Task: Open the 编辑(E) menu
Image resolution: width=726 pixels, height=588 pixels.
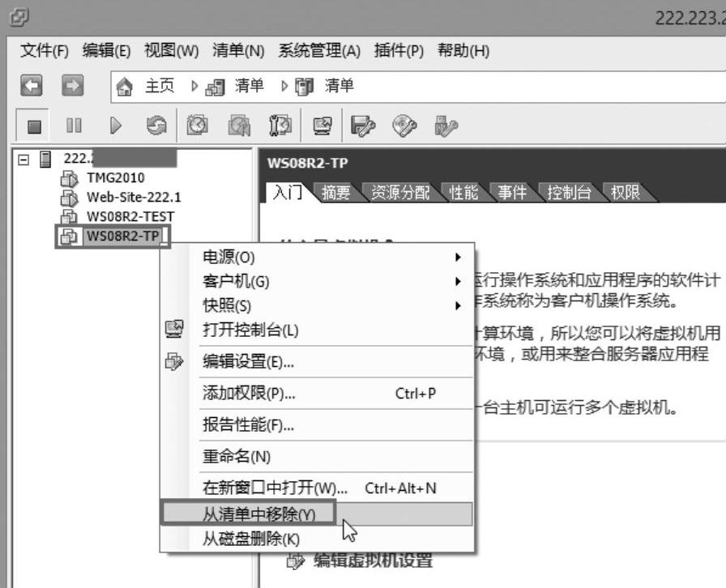Action: click(106, 50)
